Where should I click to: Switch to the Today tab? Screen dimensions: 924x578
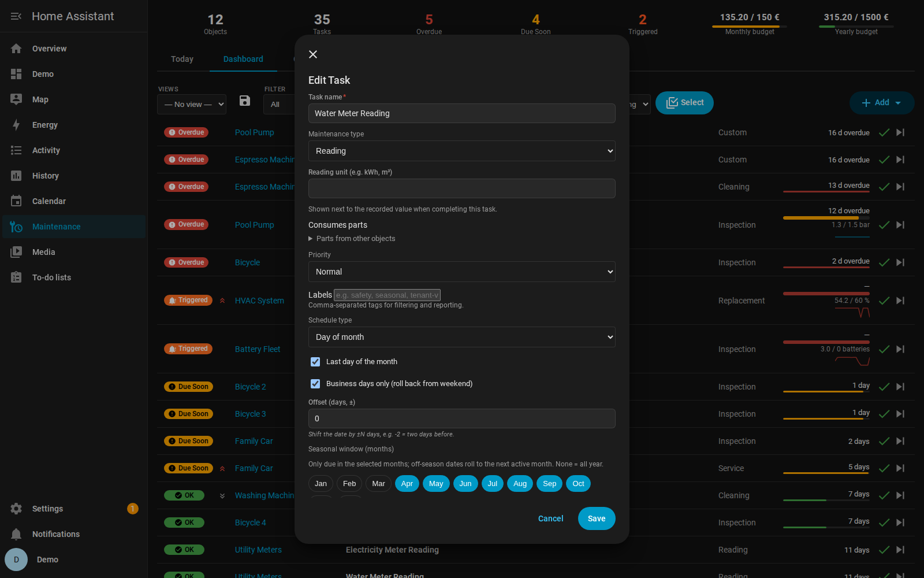click(182, 59)
